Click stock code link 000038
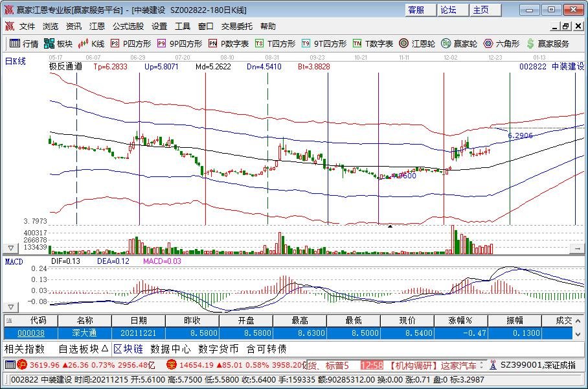Screen dimensions: 588x389 tap(30, 333)
